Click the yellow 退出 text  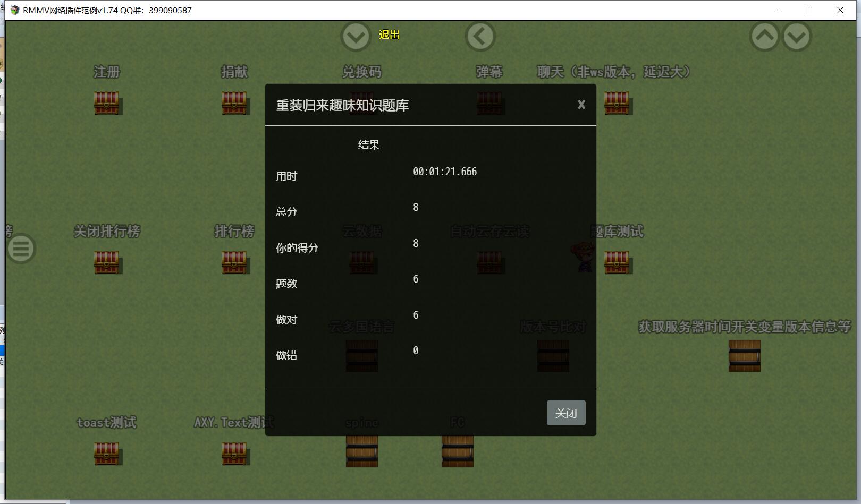[x=389, y=35]
